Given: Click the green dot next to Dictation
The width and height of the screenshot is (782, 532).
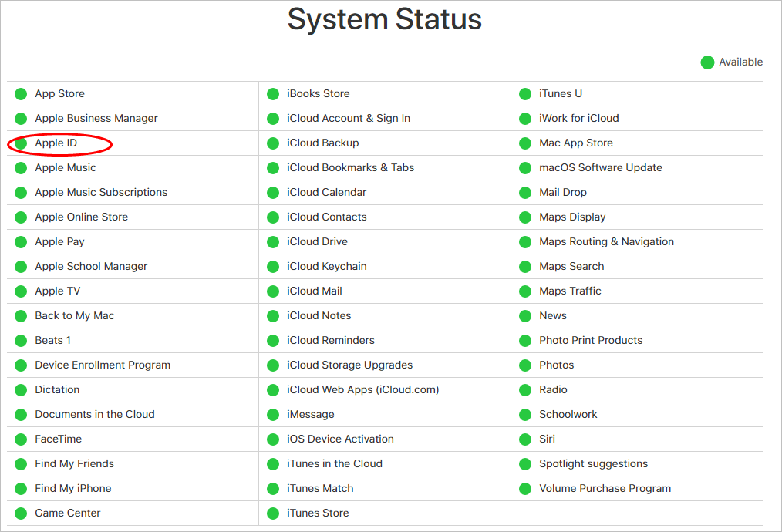Looking at the screenshot, I should point(21,390).
